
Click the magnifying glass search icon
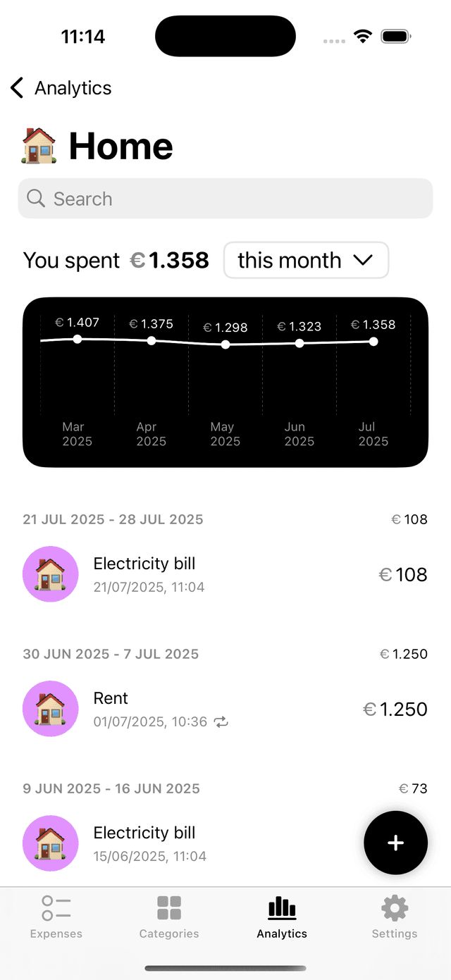tap(35, 199)
